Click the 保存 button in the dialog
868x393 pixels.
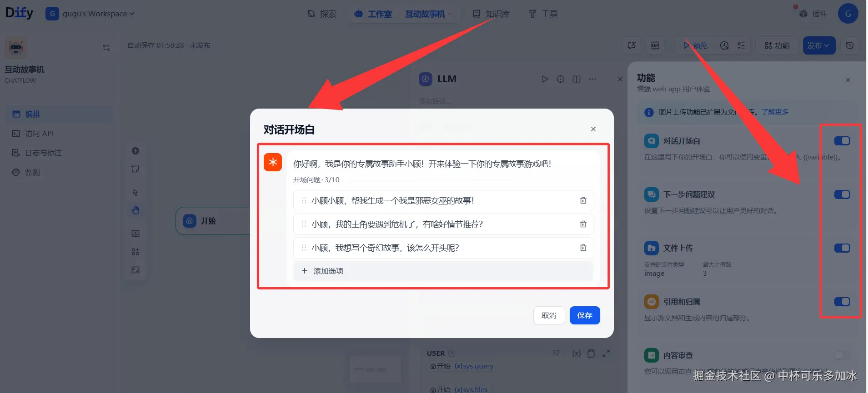tap(585, 315)
